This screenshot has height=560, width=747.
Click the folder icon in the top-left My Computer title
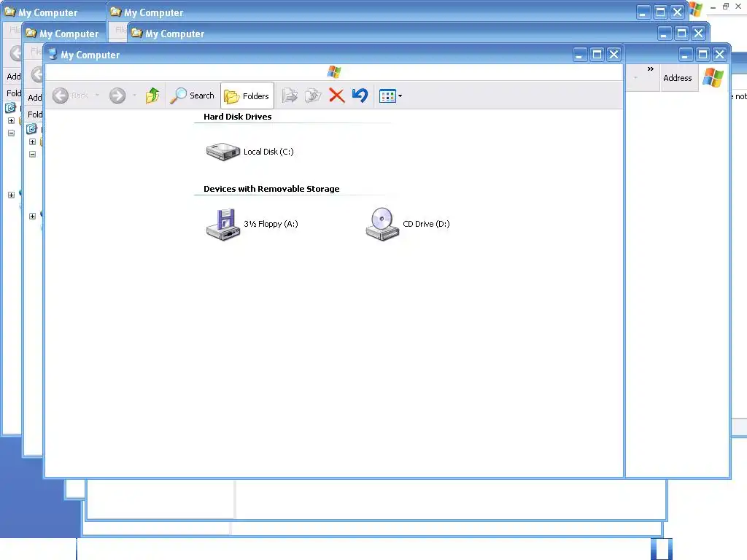(x=10, y=12)
